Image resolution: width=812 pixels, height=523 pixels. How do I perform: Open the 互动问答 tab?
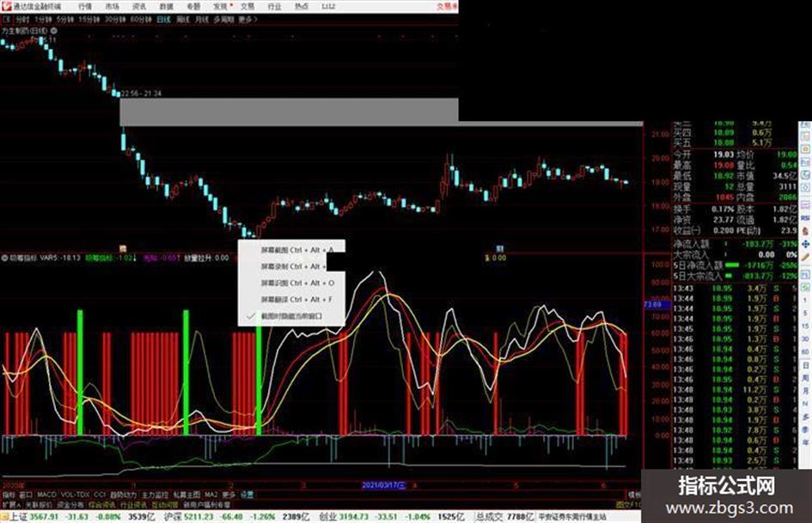pos(164,505)
